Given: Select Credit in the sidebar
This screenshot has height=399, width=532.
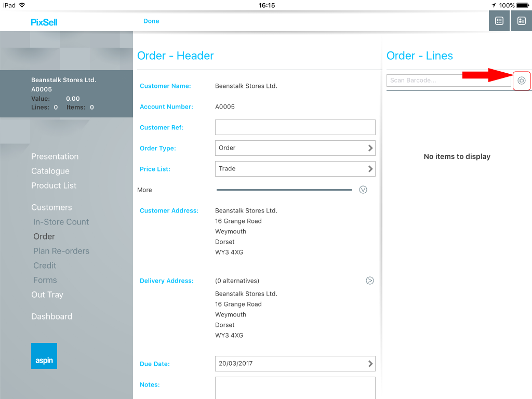Looking at the screenshot, I should tap(45, 265).
